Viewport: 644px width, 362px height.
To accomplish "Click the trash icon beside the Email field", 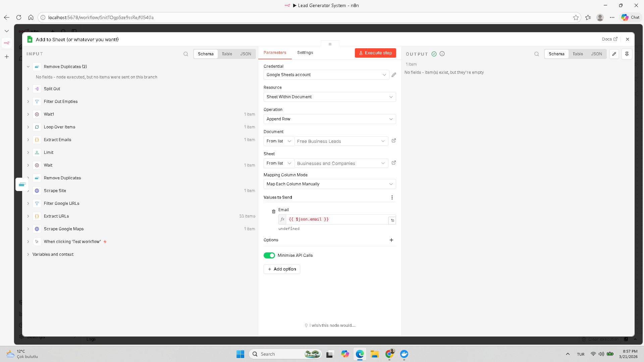I will click(274, 212).
